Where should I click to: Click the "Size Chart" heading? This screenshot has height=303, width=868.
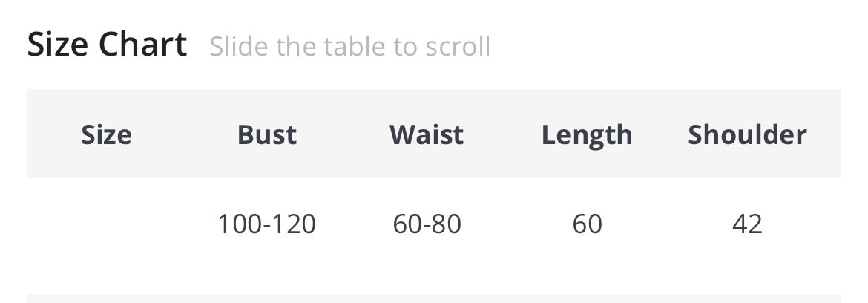coord(107,45)
